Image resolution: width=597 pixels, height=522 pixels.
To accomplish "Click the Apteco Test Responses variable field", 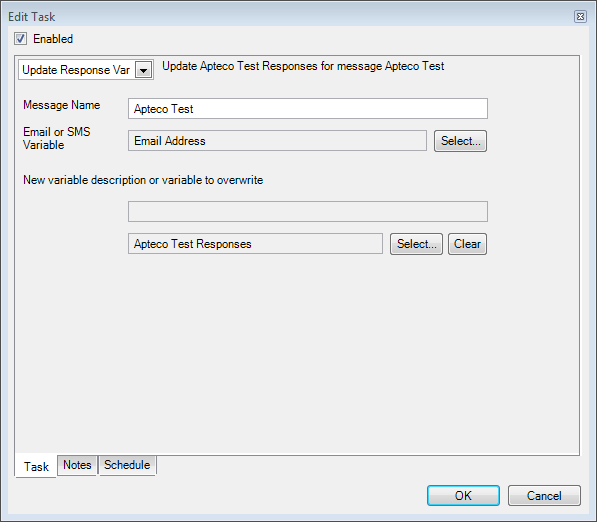I will click(255, 244).
